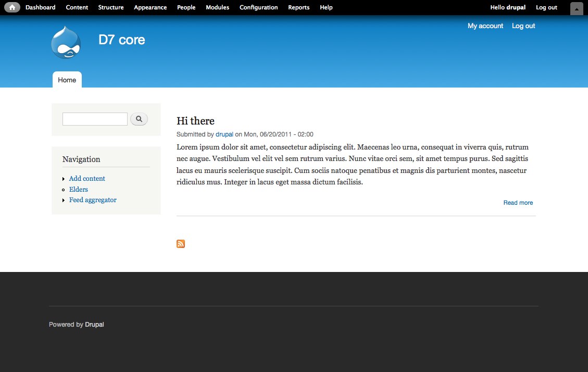Open the Reports admin menu item
Viewport: 588px width, 372px height.
point(299,7)
